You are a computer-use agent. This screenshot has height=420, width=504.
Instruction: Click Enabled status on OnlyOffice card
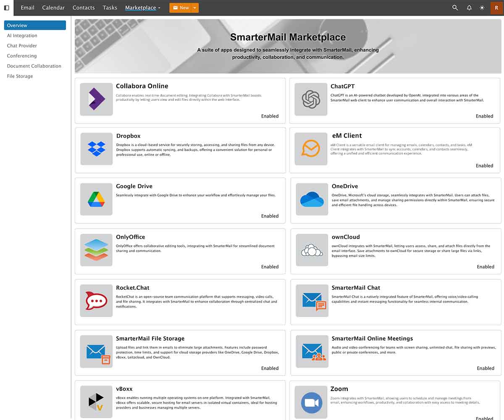[270, 267]
